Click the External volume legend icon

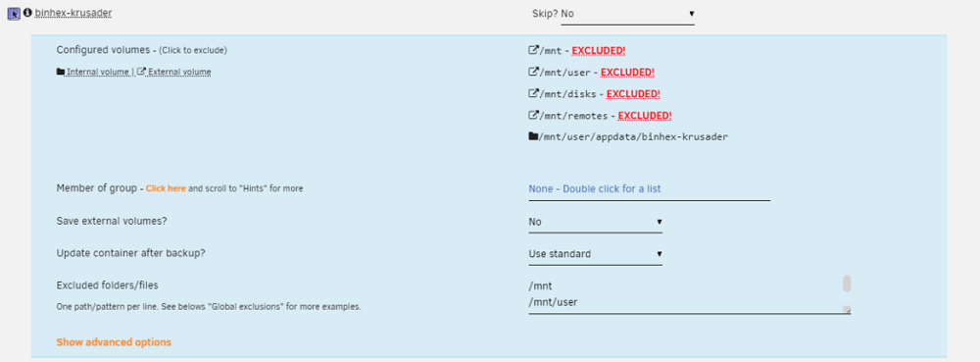(x=141, y=72)
